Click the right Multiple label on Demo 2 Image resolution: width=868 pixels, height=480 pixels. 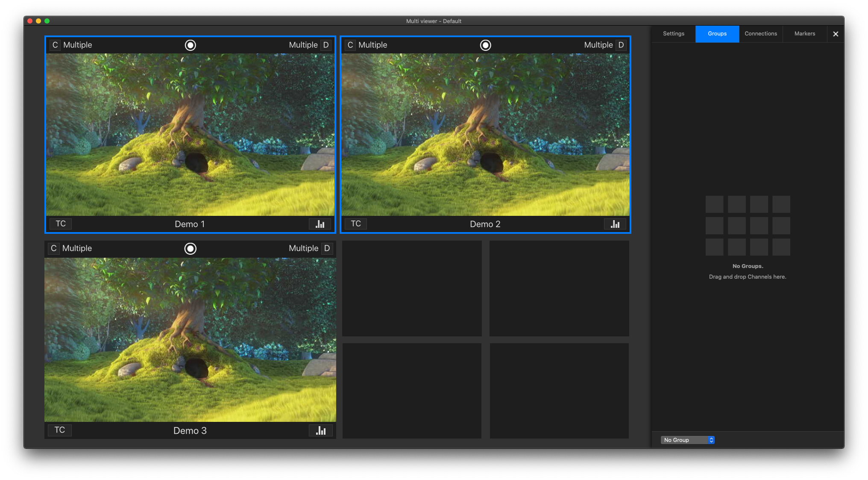coord(598,45)
